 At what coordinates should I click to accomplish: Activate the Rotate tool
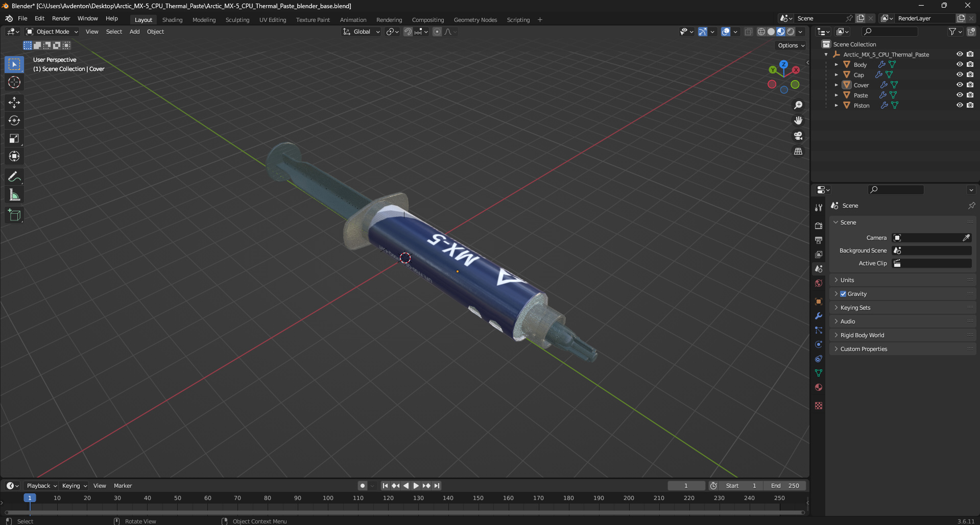tap(14, 120)
